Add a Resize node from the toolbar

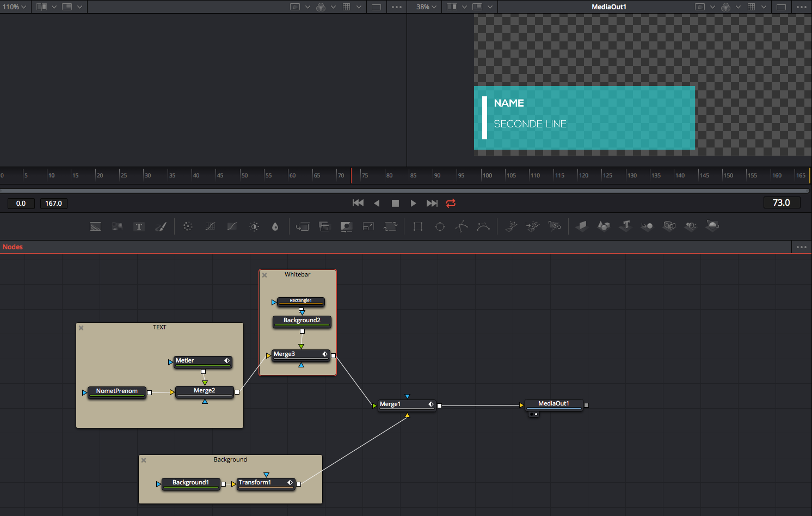pos(368,226)
